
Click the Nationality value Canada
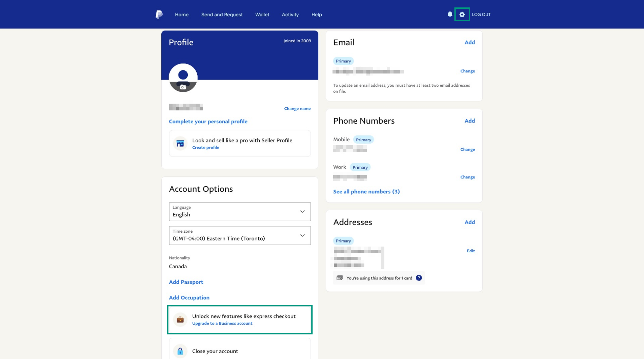pos(178,267)
